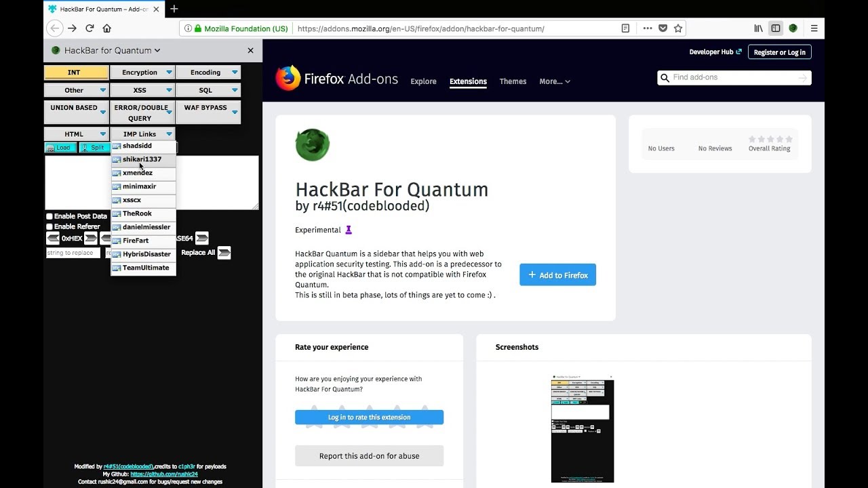Open the Encoding dropdown
The image size is (868, 488).
click(208, 73)
